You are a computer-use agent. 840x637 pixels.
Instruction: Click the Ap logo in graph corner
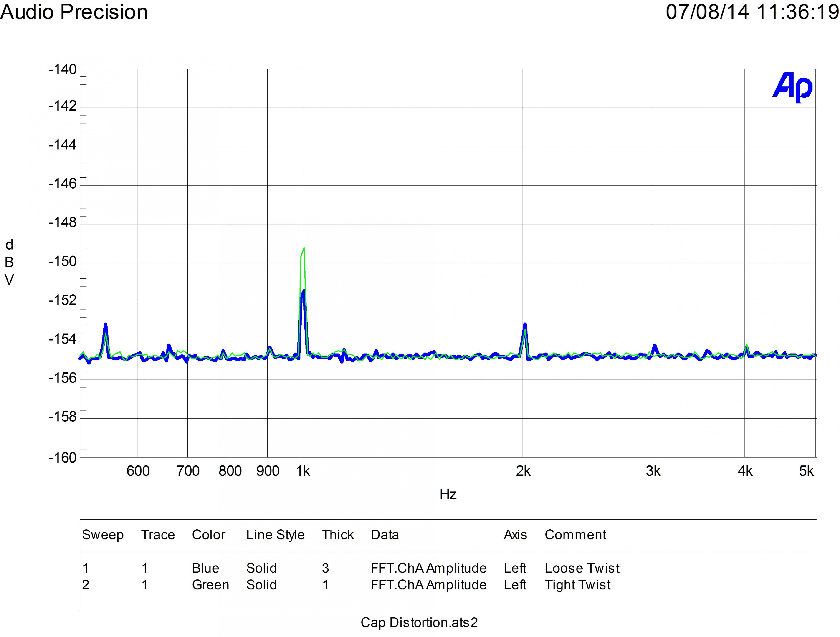pyautogui.click(x=792, y=87)
